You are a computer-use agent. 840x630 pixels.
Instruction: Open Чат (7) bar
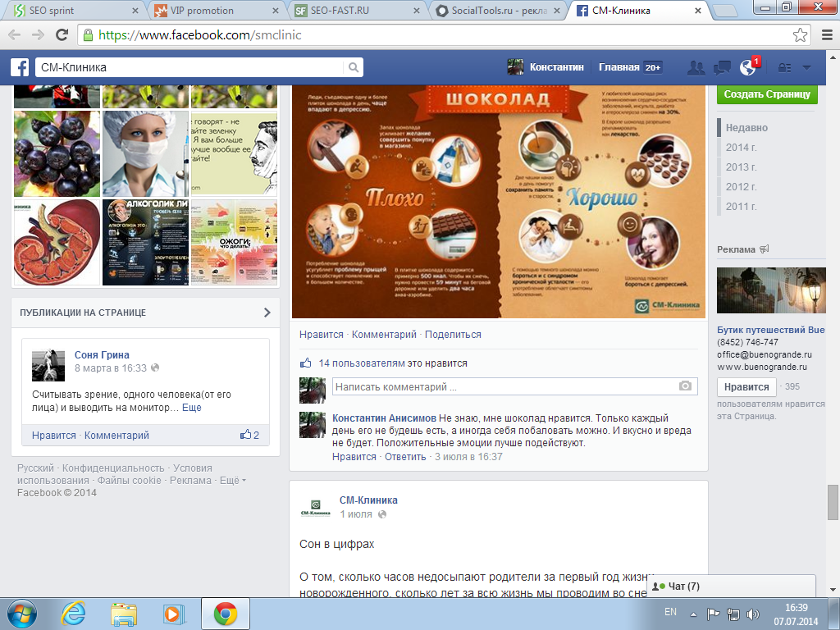click(x=731, y=586)
